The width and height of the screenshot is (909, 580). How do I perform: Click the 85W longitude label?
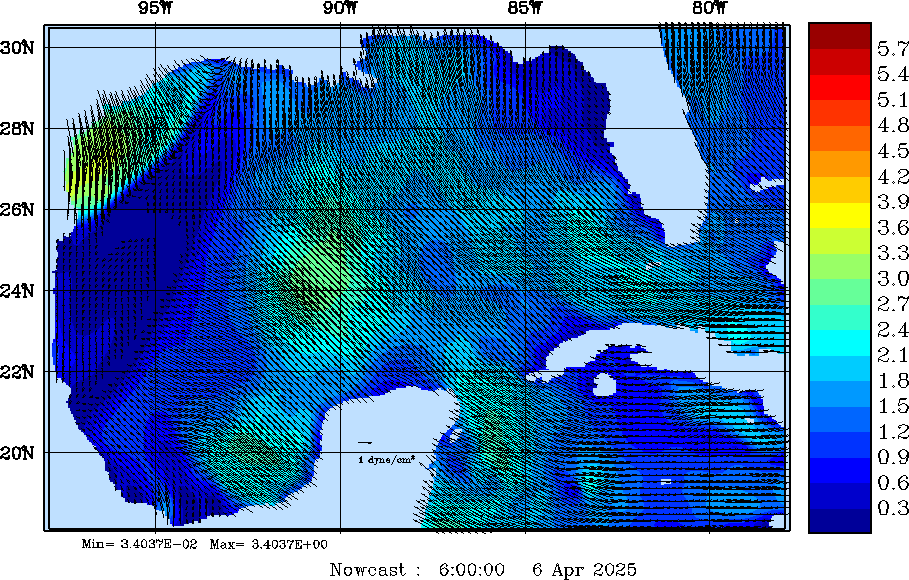(525, 8)
